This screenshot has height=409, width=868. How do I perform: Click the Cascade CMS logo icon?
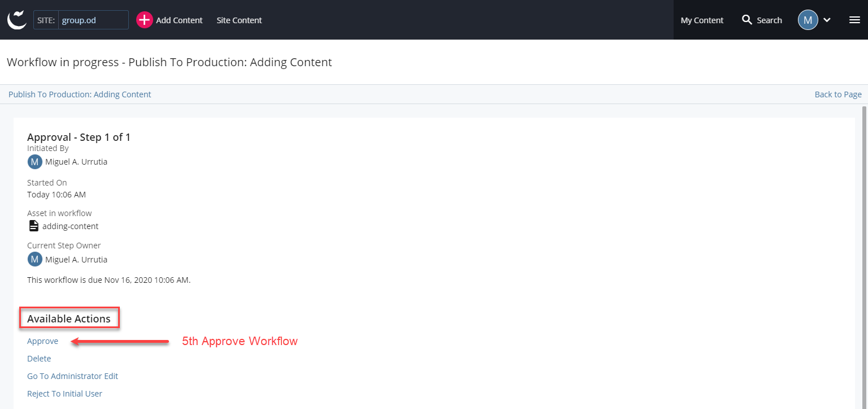(17, 20)
